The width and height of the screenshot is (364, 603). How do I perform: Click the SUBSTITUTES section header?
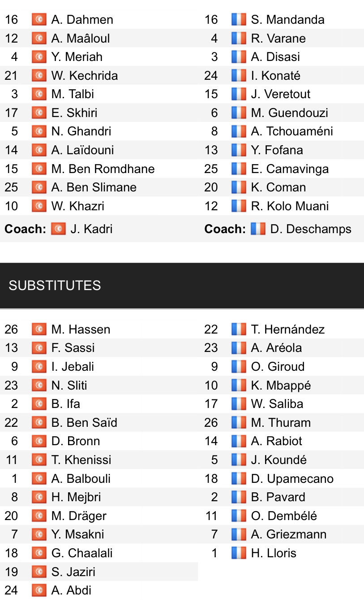[x=55, y=286]
